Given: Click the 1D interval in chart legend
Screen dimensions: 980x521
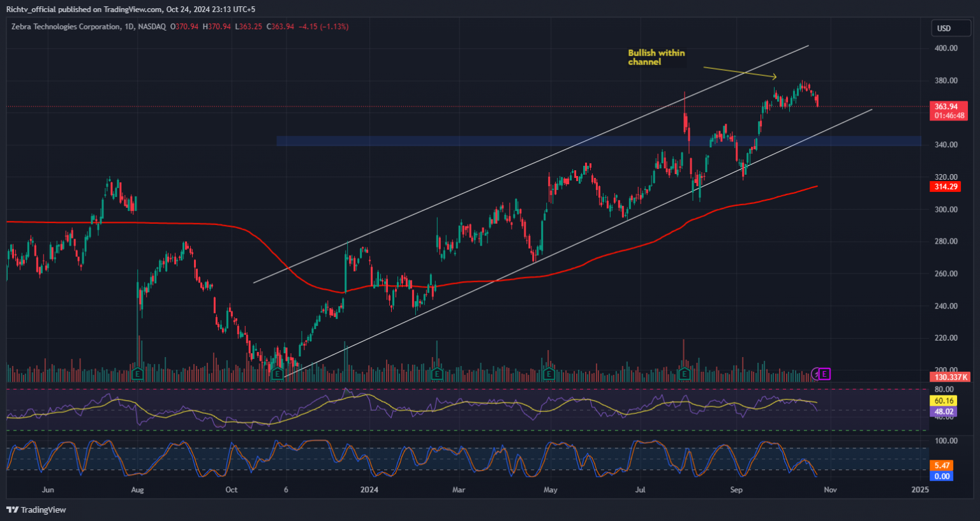Looking at the screenshot, I should (130, 27).
